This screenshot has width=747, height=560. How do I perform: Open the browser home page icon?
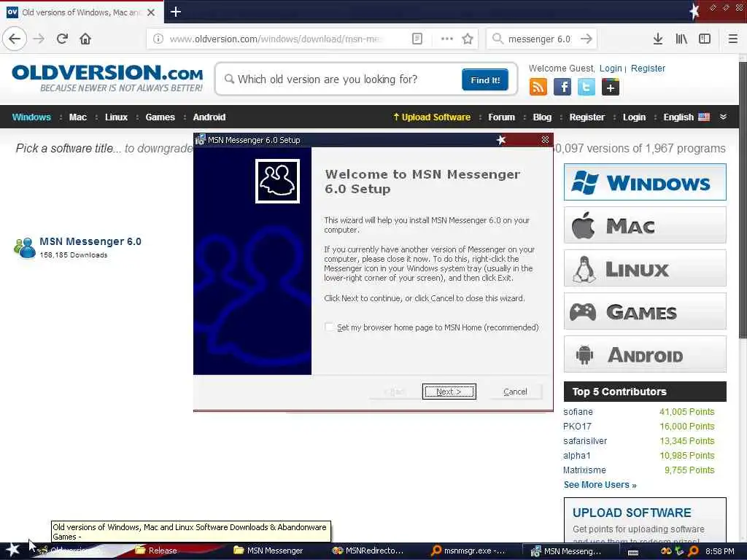click(85, 39)
